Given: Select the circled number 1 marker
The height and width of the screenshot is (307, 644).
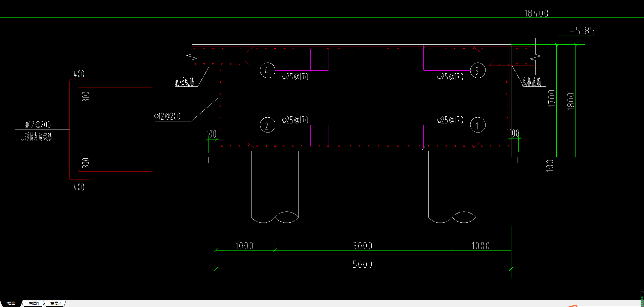Looking at the screenshot, I should pyautogui.click(x=477, y=125).
